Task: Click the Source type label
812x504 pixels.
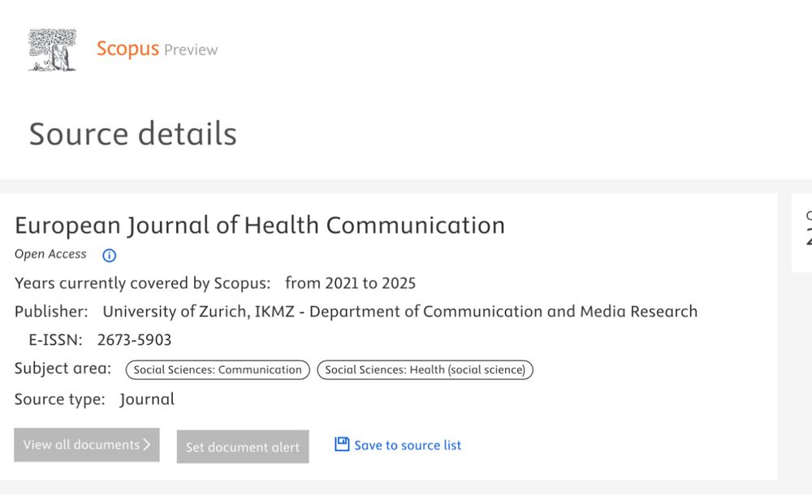Action: [x=59, y=399]
